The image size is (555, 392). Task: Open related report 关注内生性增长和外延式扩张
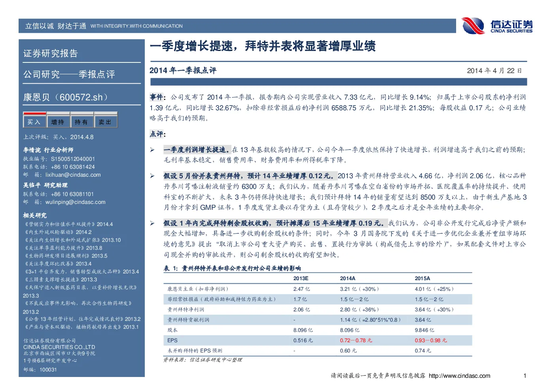72,240
